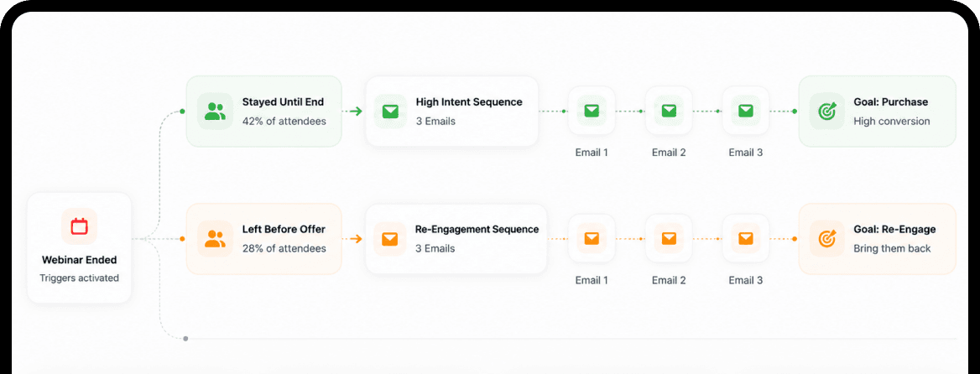Click the "Bring them back" text
This screenshot has height=374, width=980.
tap(893, 248)
